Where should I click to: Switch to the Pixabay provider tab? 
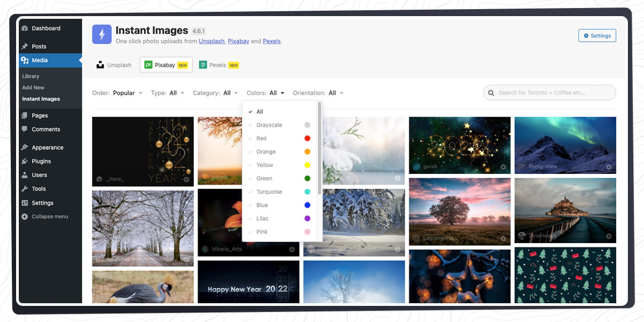166,65
